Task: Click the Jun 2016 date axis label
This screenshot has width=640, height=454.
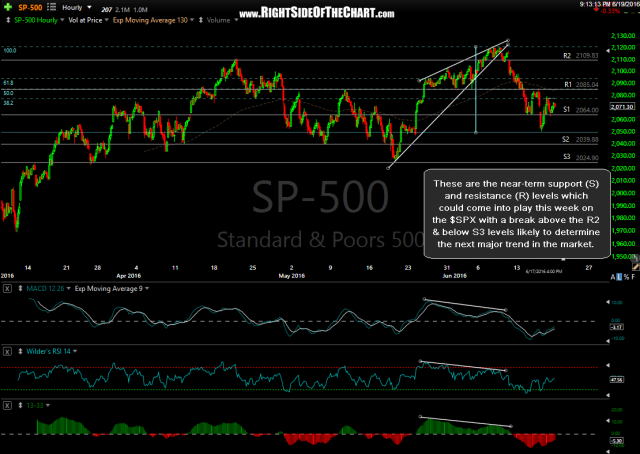Action: [x=454, y=276]
